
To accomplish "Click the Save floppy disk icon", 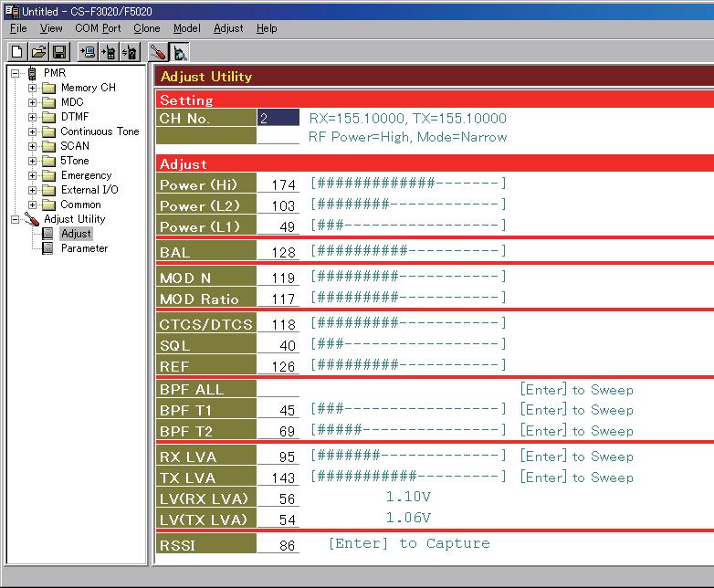I will click(x=59, y=52).
